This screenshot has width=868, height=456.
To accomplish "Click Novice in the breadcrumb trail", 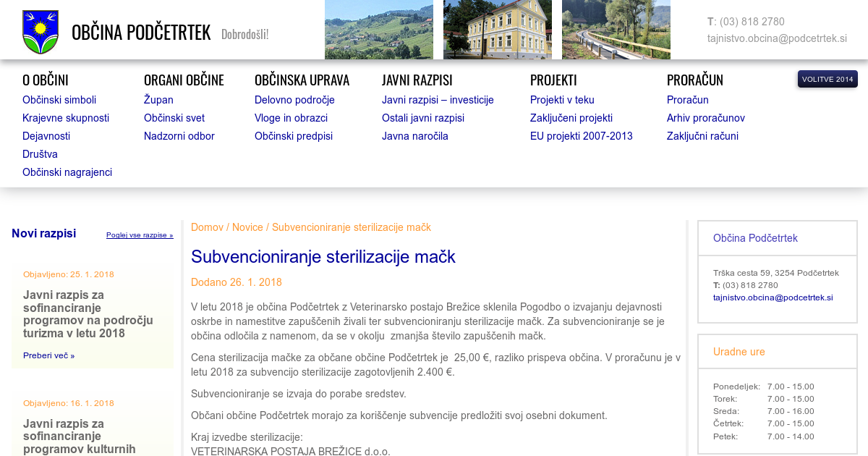I will (x=247, y=227).
